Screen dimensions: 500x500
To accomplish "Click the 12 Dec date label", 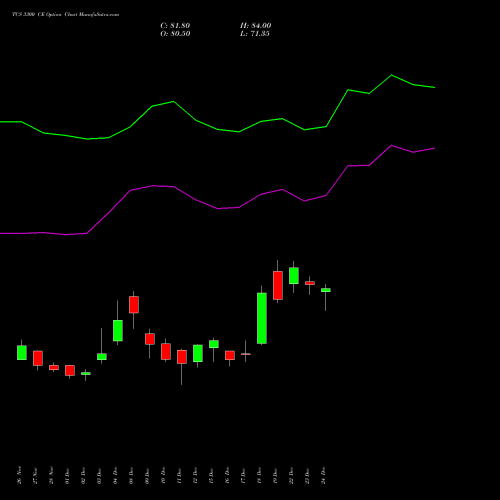I will tap(195, 475).
